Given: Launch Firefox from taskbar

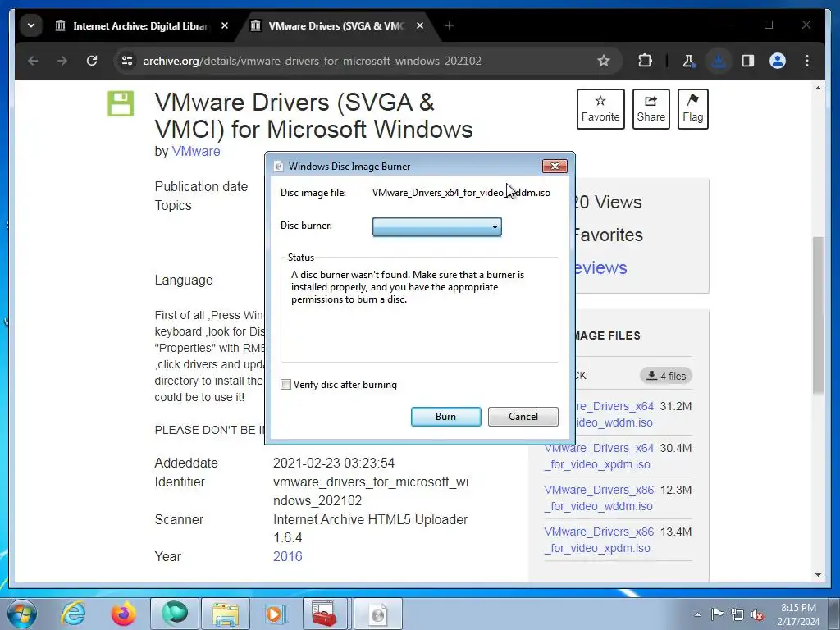Looking at the screenshot, I should (x=124, y=614).
